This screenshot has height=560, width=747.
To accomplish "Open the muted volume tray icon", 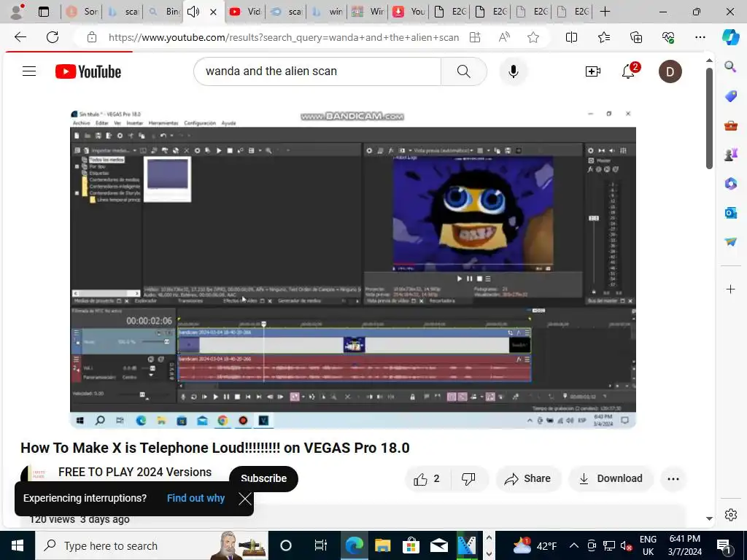I will [627, 546].
